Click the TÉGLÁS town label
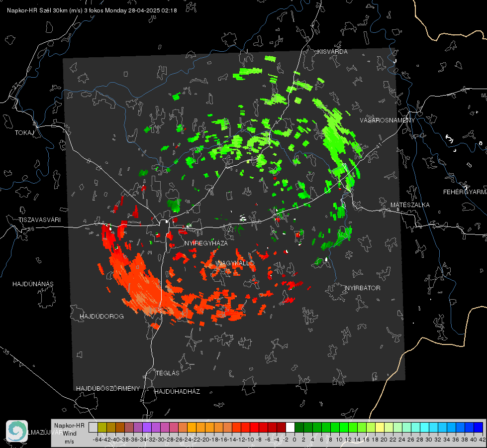This screenshot has height=448, width=487. click(168, 373)
